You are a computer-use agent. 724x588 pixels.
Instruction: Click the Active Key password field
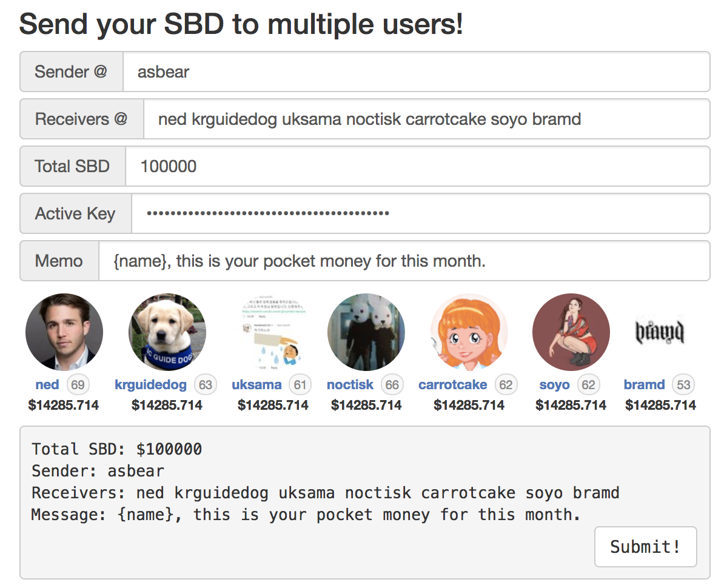[420, 214]
